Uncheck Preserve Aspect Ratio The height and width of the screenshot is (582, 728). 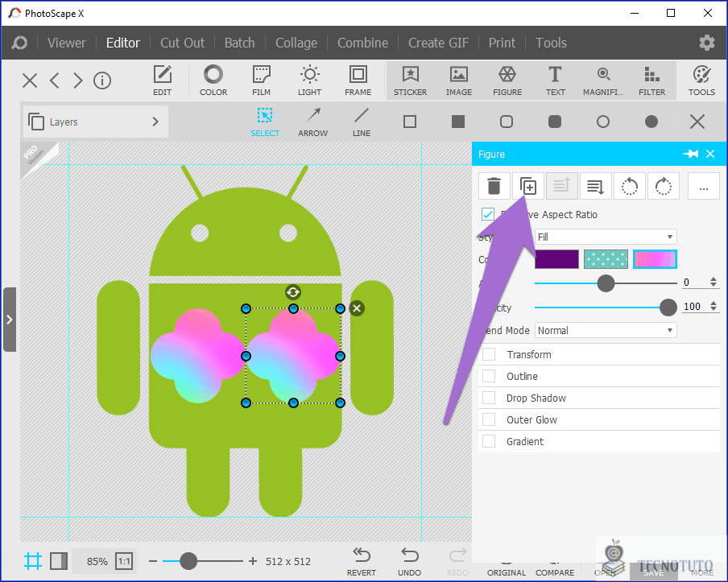pyautogui.click(x=488, y=214)
